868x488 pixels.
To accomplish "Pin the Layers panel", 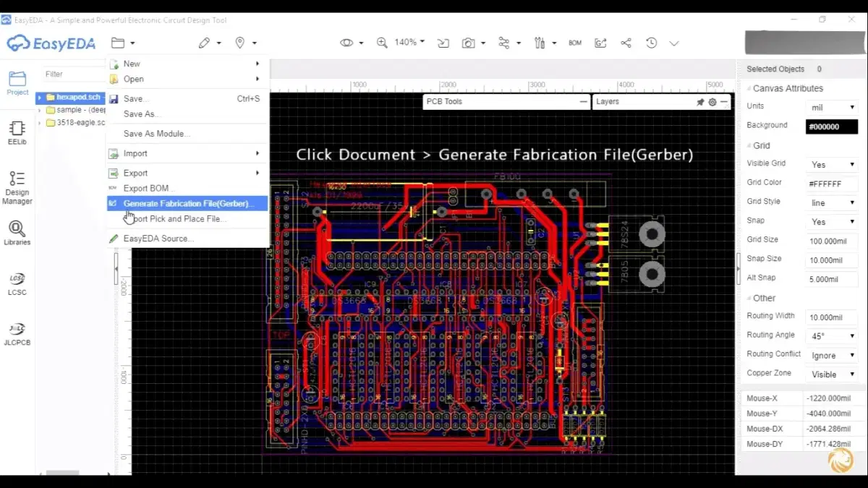I will pos(700,102).
